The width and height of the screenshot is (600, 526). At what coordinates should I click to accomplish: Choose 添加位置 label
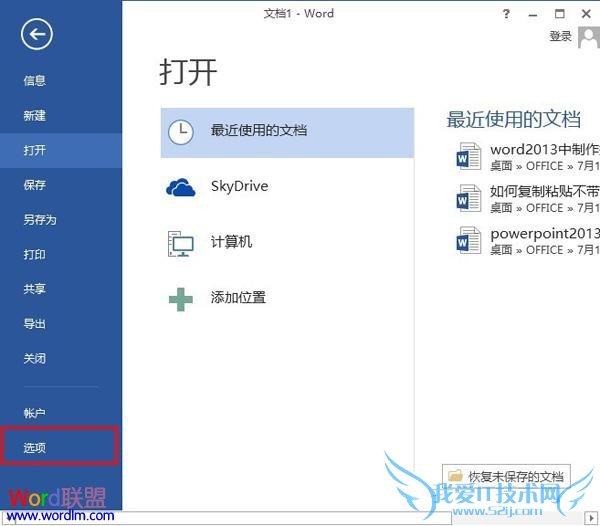[238, 297]
